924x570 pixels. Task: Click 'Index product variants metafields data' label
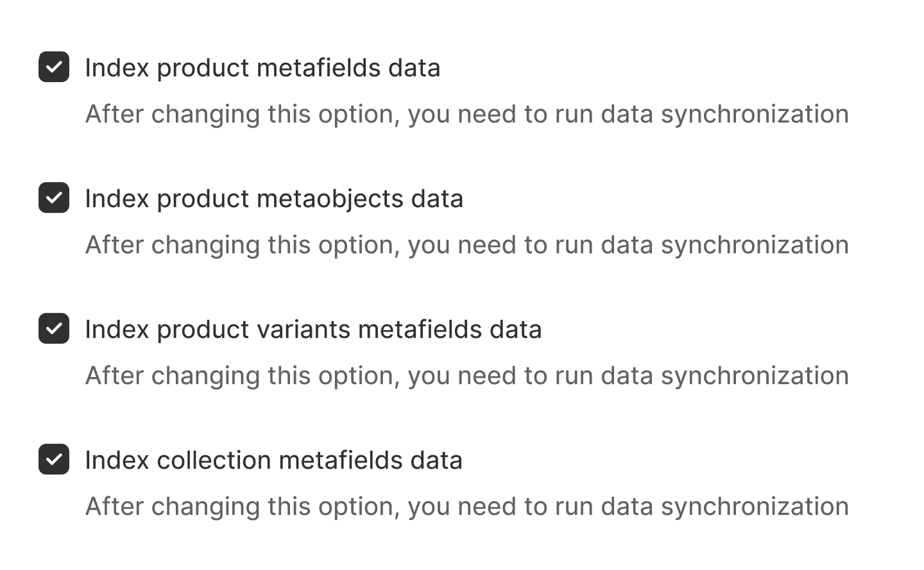[313, 330]
